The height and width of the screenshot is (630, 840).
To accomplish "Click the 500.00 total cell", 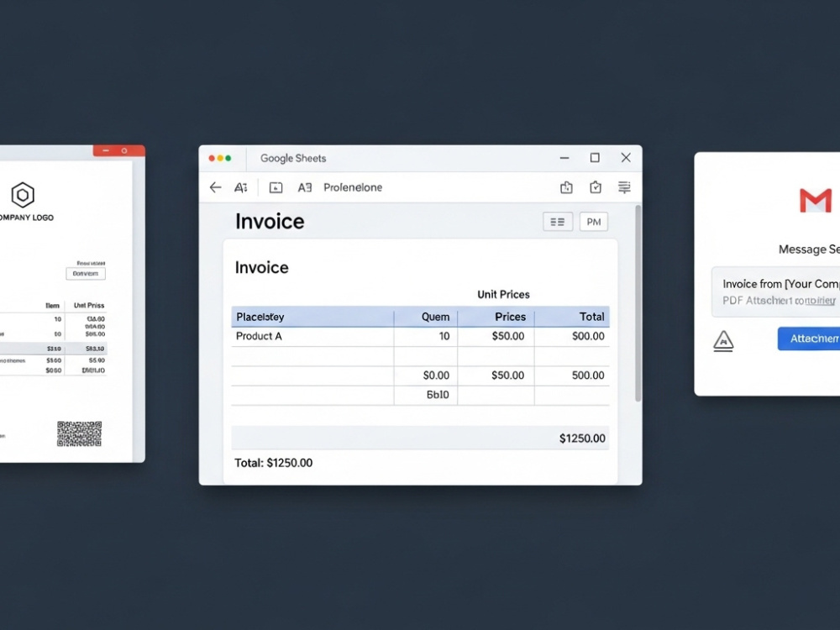I will pos(571,375).
